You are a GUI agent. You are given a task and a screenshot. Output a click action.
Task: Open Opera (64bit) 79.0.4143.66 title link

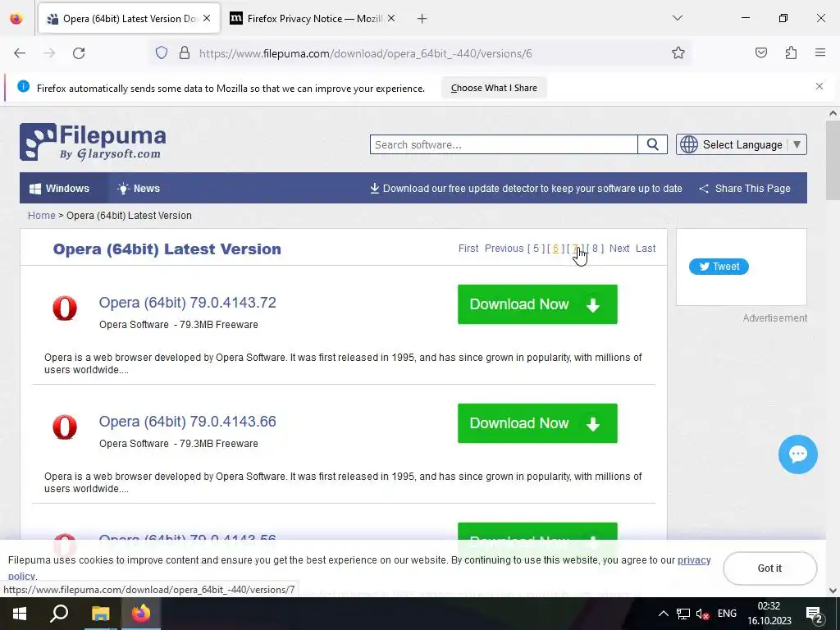(x=188, y=422)
